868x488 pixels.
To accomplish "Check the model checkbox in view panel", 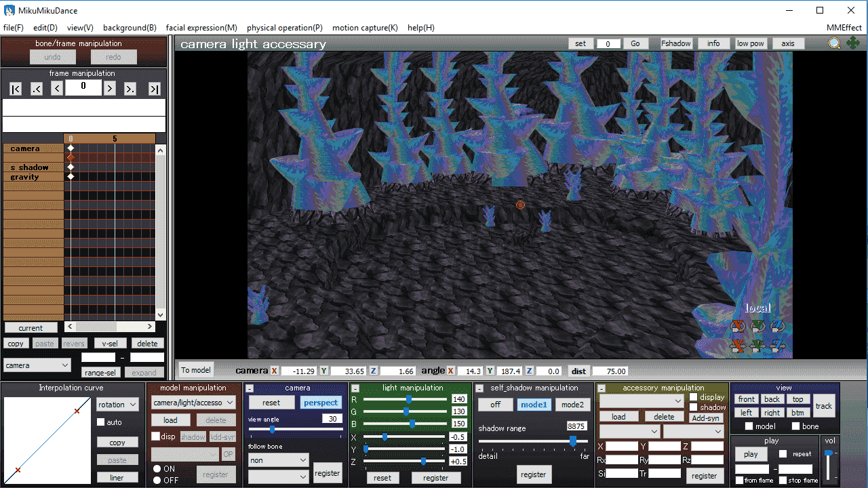I will tap(749, 426).
